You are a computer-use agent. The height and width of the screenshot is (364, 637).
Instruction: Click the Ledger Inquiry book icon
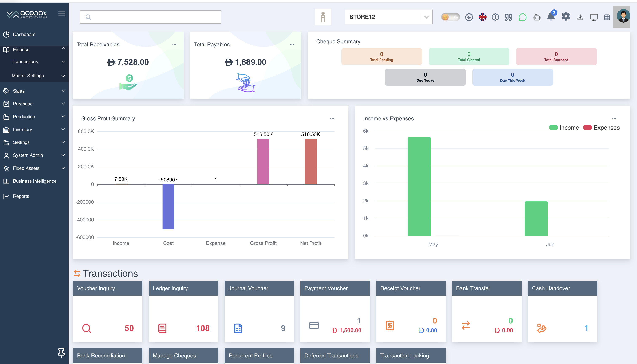click(162, 328)
